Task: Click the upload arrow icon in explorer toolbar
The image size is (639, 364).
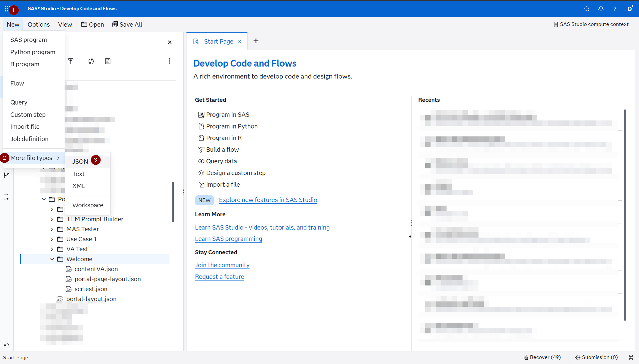Action: [x=71, y=61]
